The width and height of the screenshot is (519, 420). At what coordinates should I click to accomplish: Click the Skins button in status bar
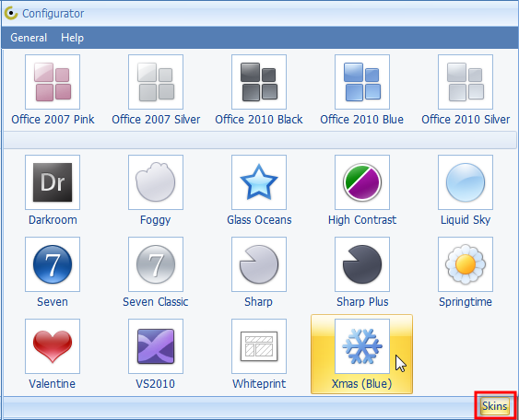point(494,406)
